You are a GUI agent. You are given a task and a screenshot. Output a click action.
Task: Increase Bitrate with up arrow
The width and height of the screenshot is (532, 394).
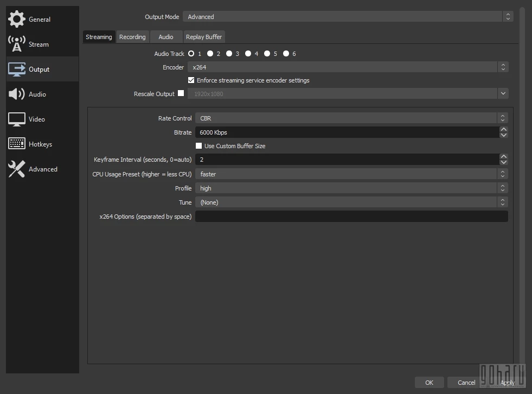(504, 129)
